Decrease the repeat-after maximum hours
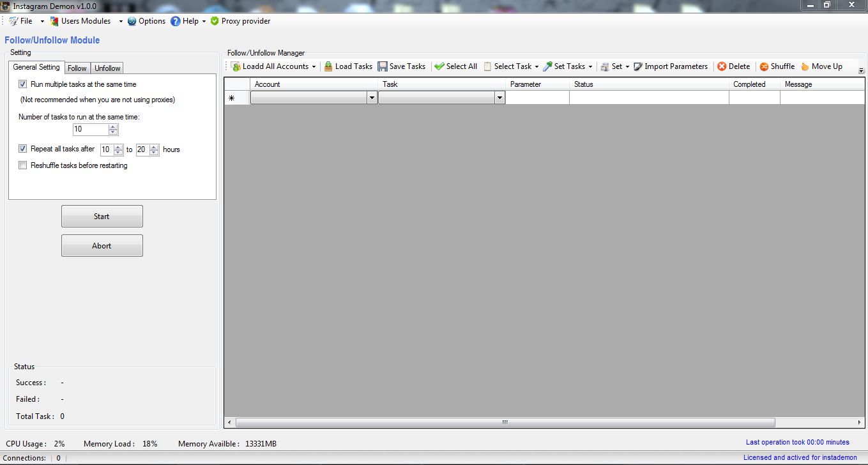Viewport: 868px width, 465px height. [154, 153]
